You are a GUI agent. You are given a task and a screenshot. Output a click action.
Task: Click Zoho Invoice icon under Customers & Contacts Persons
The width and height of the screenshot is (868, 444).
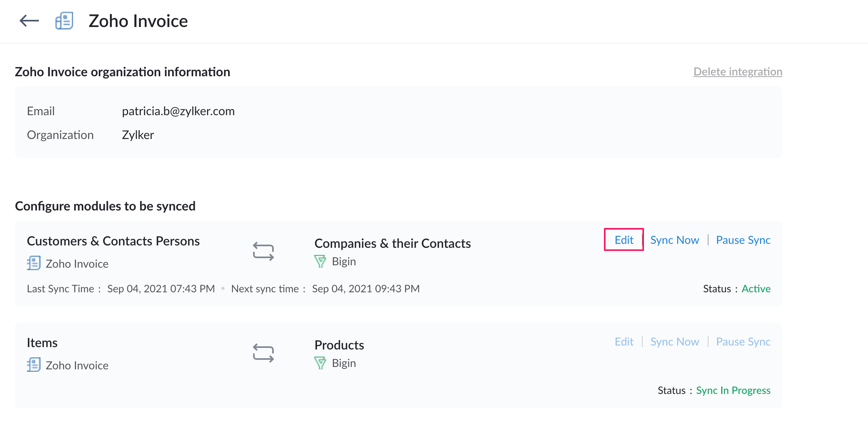pyautogui.click(x=34, y=263)
